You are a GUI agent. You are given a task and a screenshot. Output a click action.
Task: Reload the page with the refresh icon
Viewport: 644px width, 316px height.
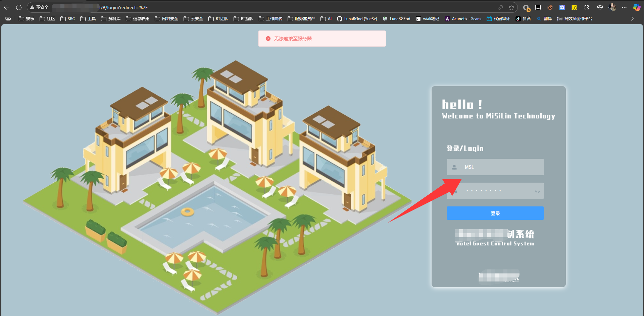pos(19,7)
